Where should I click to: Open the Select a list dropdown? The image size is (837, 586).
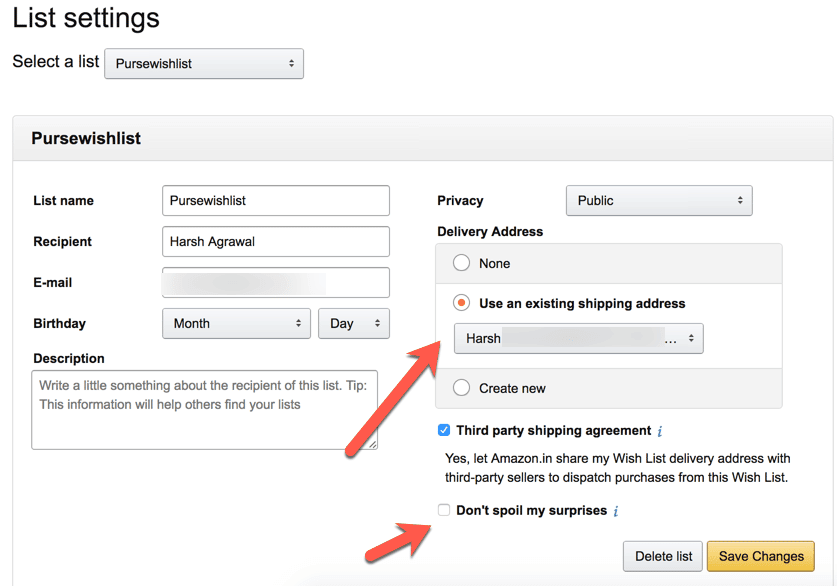(x=204, y=63)
